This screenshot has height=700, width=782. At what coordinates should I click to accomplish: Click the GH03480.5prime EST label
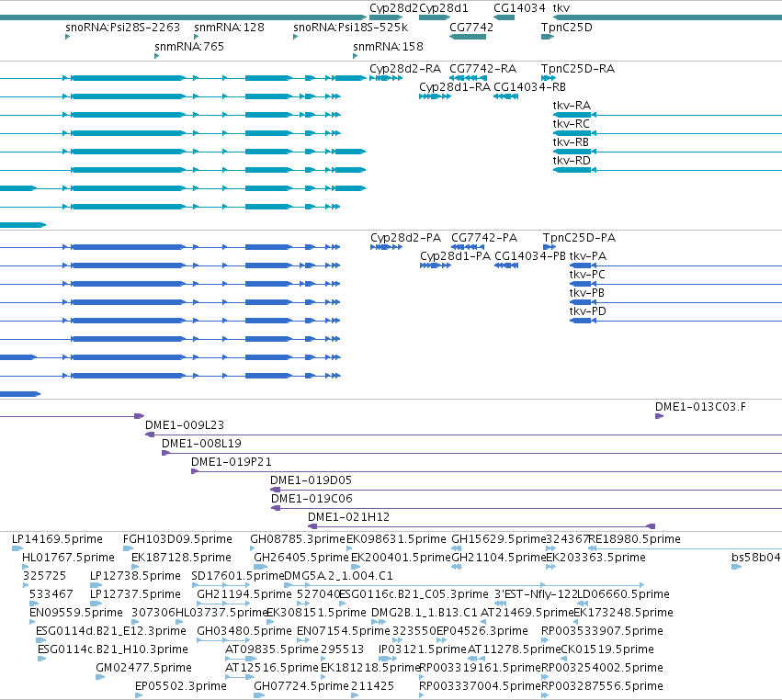(244, 632)
